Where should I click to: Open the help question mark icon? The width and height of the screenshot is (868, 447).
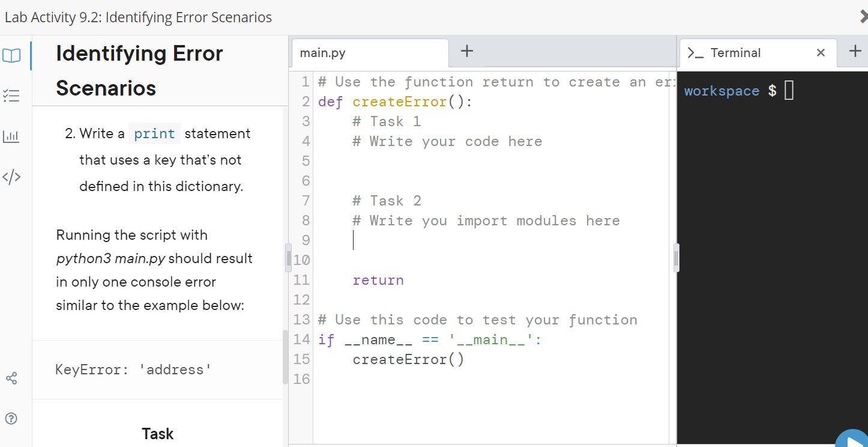pos(11,419)
